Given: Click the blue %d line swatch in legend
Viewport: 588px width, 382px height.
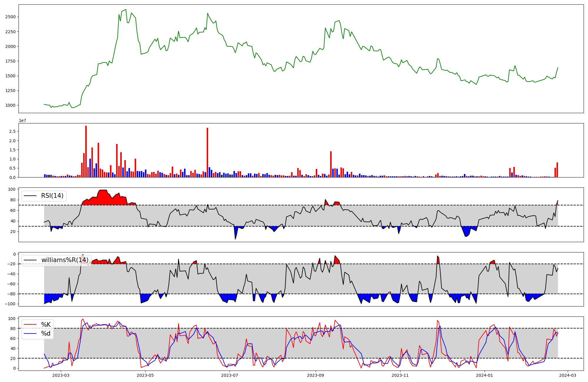Looking at the screenshot, I should click(30, 334).
